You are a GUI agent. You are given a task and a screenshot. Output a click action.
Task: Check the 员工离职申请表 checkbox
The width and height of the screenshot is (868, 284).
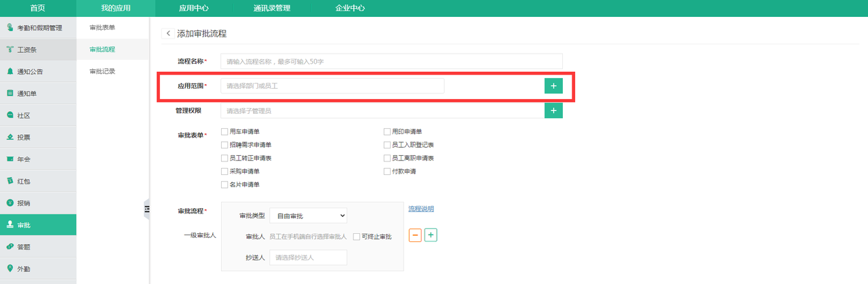pos(387,158)
